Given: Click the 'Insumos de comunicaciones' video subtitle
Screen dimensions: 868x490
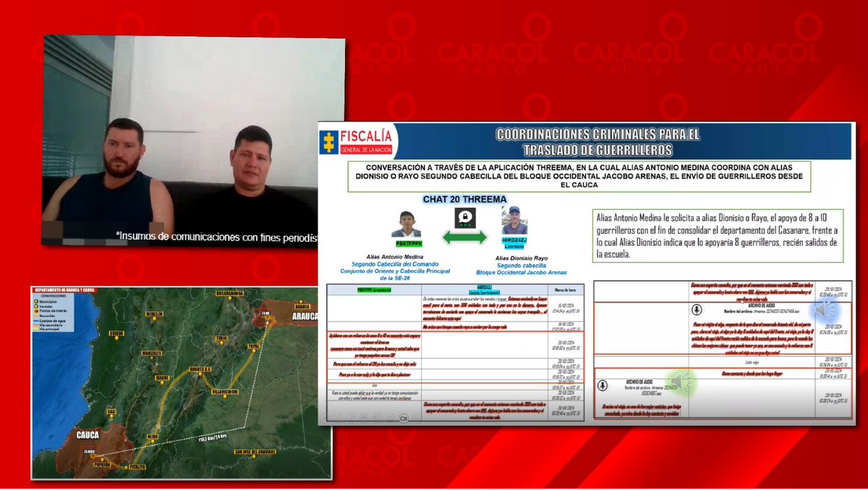Looking at the screenshot, I should pyautogui.click(x=216, y=235).
